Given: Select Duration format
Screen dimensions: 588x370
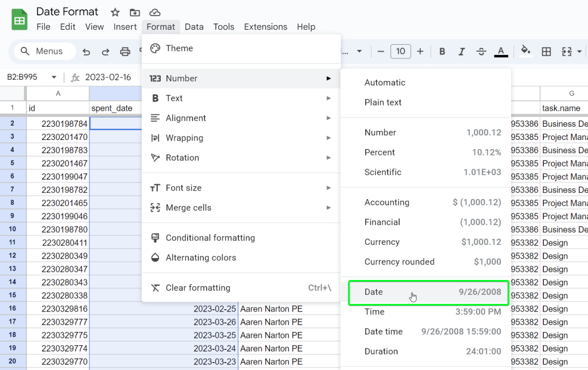Looking at the screenshot, I should pos(425,351).
